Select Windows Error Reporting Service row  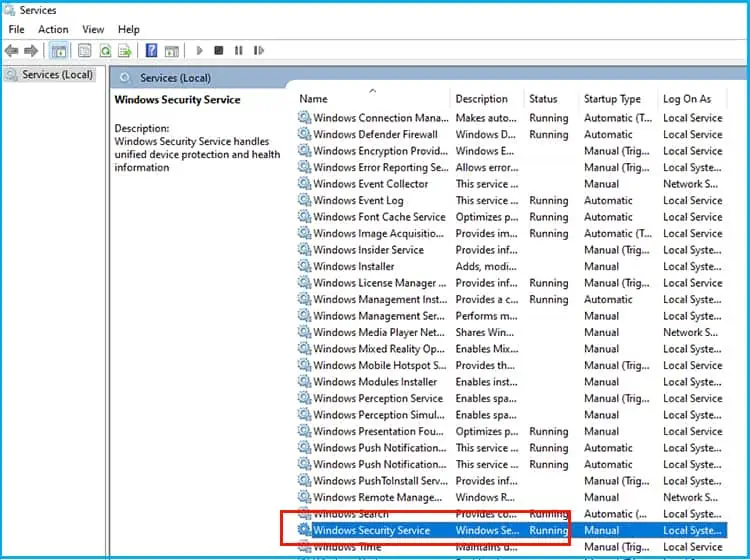tap(512, 167)
